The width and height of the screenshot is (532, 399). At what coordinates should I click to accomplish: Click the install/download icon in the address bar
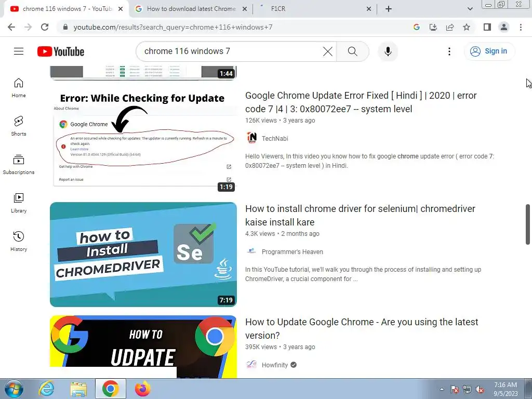433,27
